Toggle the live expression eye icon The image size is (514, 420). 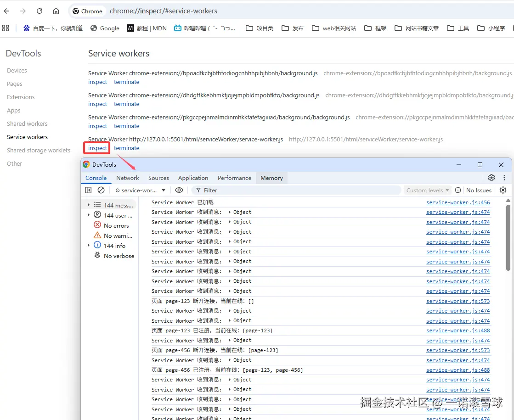pos(179,190)
